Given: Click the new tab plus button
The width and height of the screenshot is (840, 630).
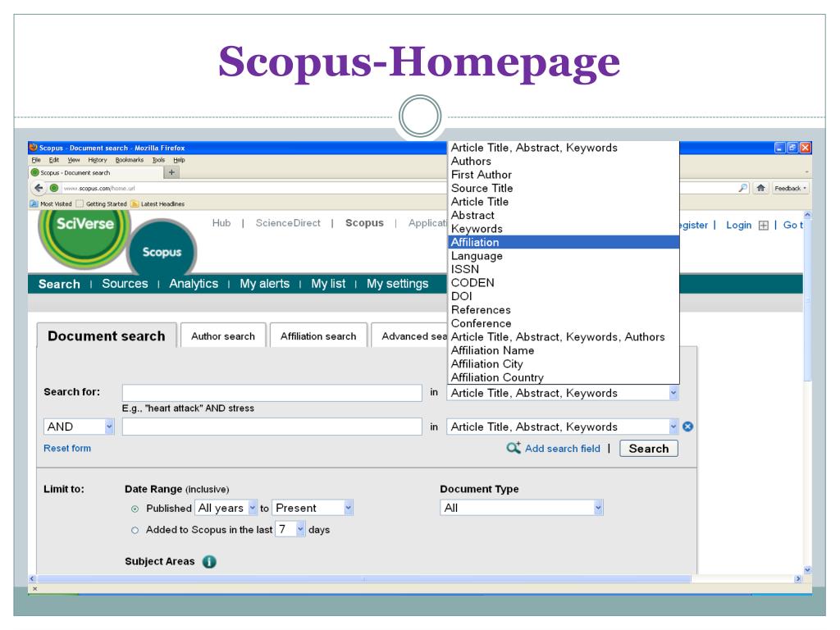Looking at the screenshot, I should coord(171,172).
